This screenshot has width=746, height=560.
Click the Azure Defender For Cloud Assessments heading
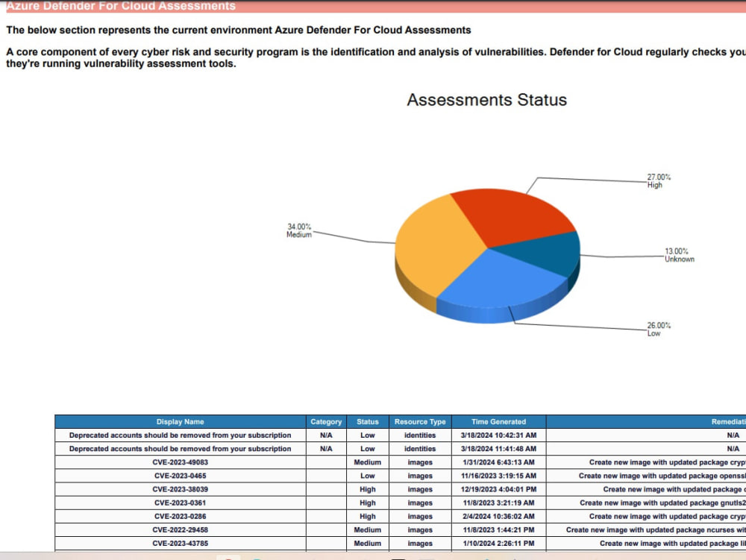point(121,6)
